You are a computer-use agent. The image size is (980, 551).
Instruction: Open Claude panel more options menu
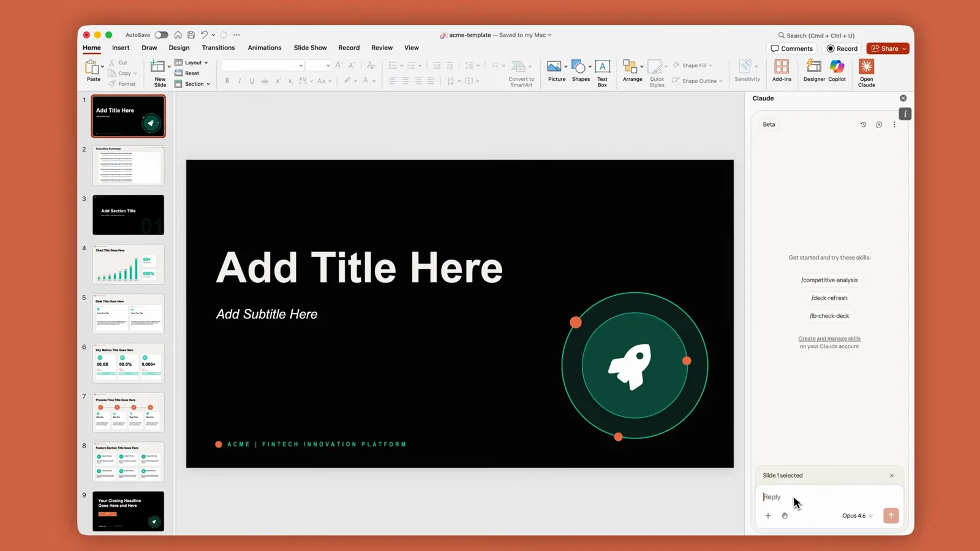pyautogui.click(x=894, y=124)
